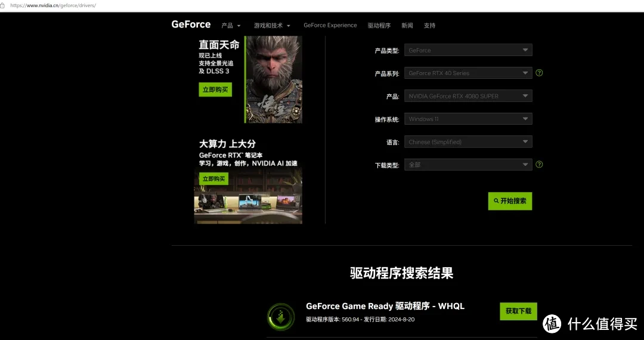Click the 驱动程序搜索结果 heading
Viewport: 644px width, 340px height.
pyautogui.click(x=402, y=273)
